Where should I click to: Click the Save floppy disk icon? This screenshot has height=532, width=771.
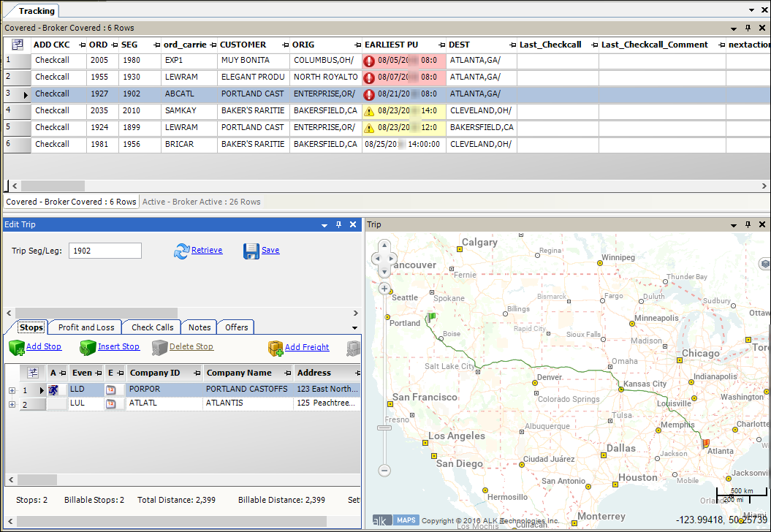[251, 251]
